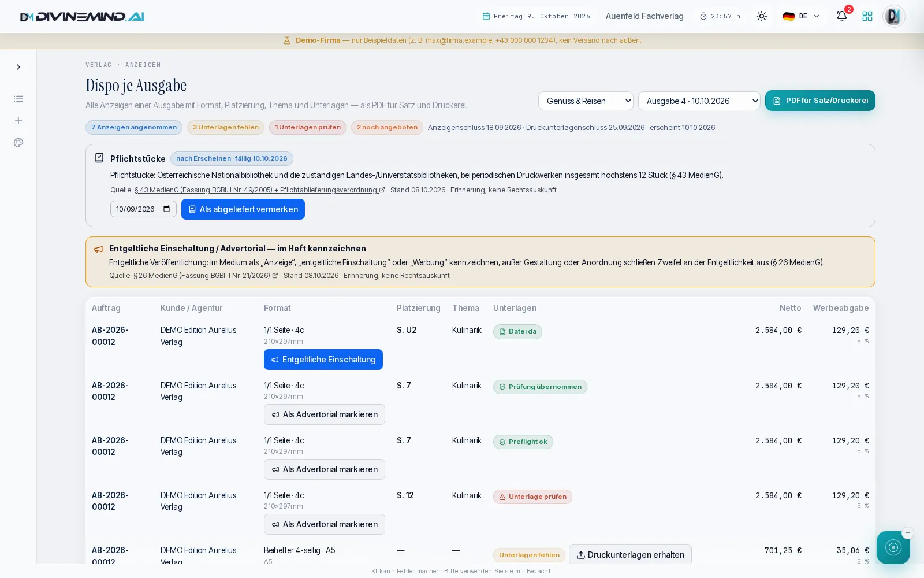
Task: Select the 1 Unterlagen prüfen chip
Action: pos(308,127)
